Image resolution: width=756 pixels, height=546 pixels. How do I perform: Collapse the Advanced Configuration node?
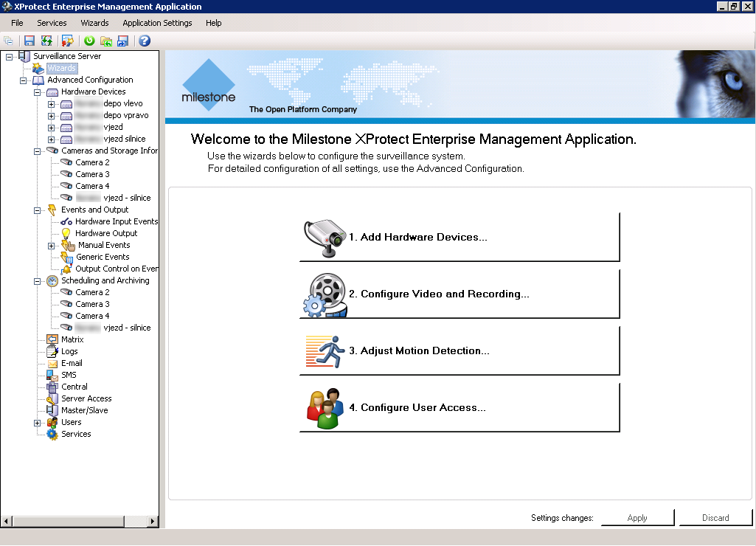pos(23,80)
